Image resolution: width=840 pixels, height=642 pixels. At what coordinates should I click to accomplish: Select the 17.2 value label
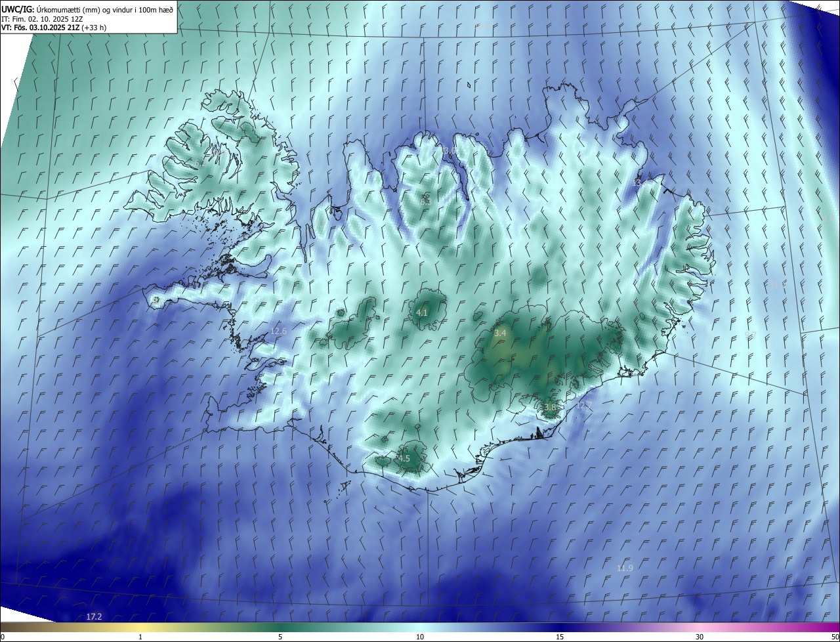(94, 616)
